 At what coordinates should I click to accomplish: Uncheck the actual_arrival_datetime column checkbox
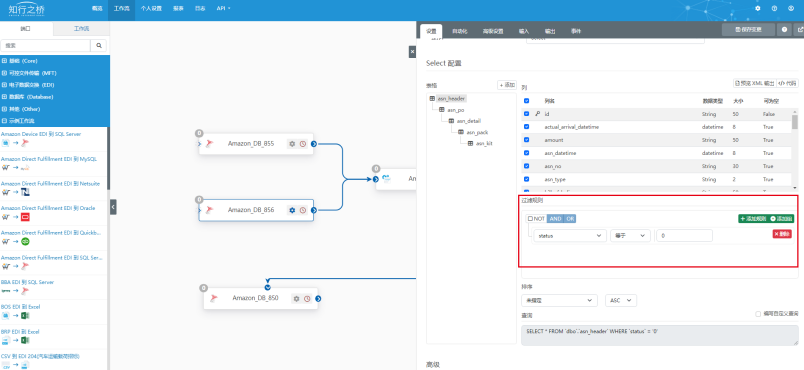527,127
